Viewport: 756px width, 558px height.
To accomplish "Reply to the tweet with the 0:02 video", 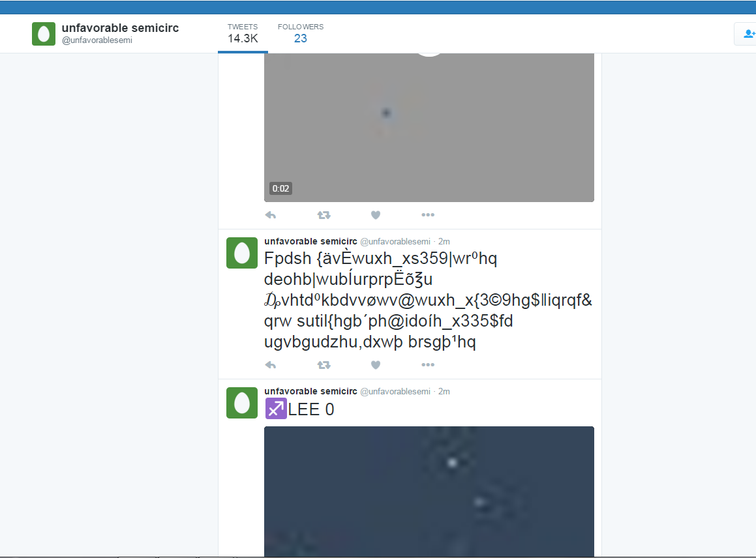I will (x=271, y=215).
